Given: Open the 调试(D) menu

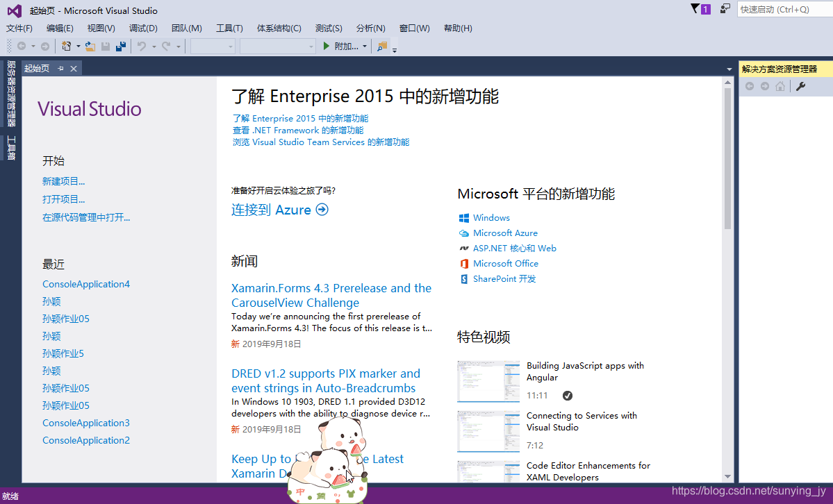Looking at the screenshot, I should tap(143, 28).
